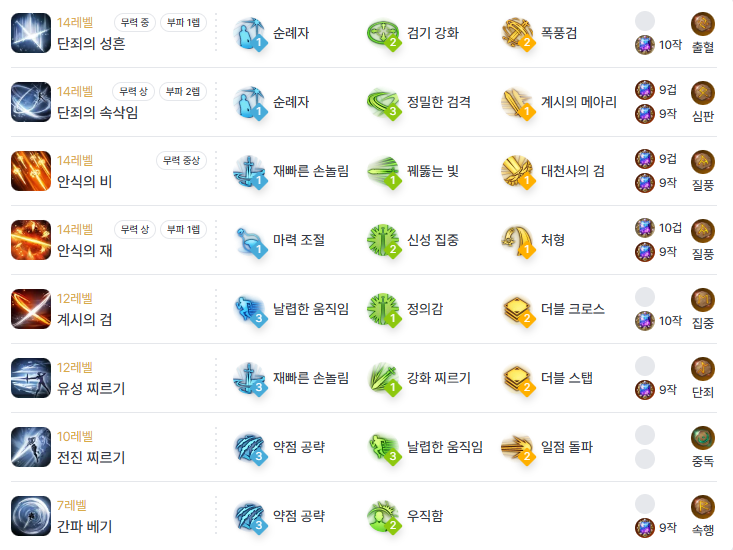Click the 안식의 비 skill thumbnail

point(31,171)
